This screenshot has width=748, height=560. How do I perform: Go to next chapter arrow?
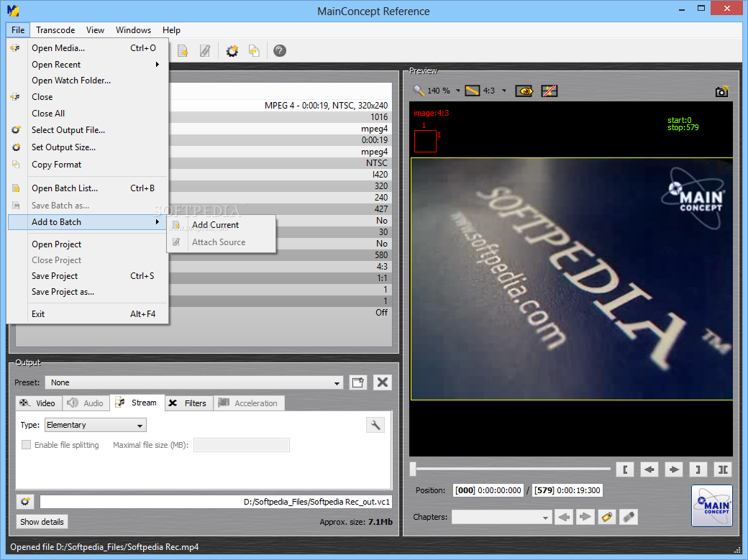tap(585, 517)
